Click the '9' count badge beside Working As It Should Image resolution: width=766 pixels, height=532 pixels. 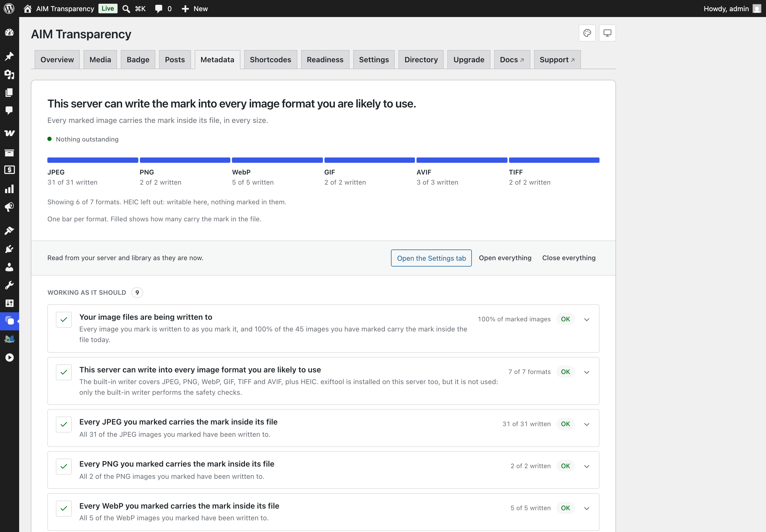137,293
